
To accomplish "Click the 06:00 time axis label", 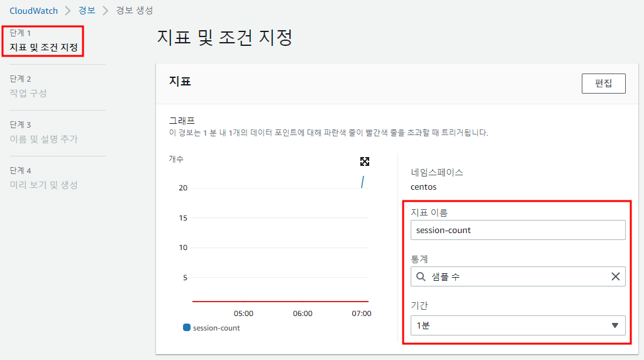I will click(303, 314).
